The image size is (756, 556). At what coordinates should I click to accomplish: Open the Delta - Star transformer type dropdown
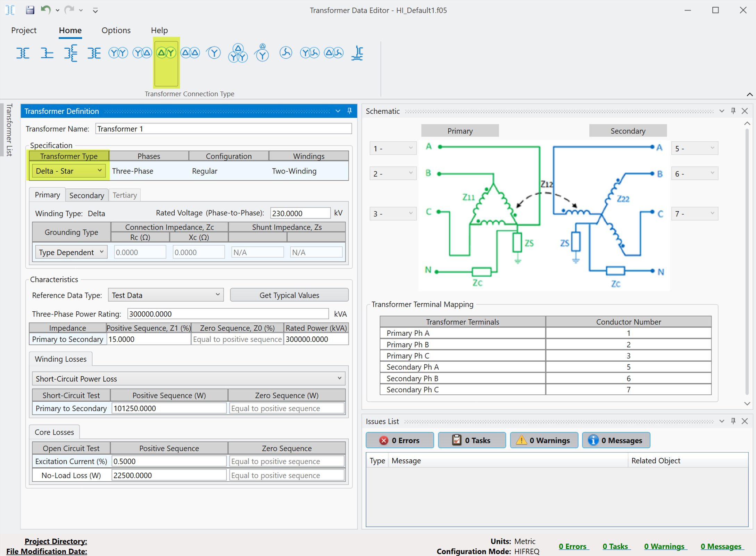click(x=69, y=171)
